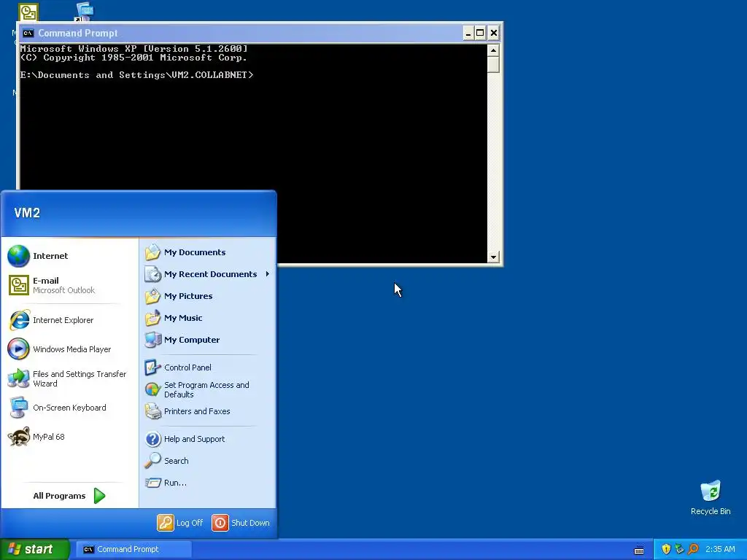Click Outlook shortcut icon on desktop
This screenshot has height=560, width=747.
pyautogui.click(x=28, y=12)
